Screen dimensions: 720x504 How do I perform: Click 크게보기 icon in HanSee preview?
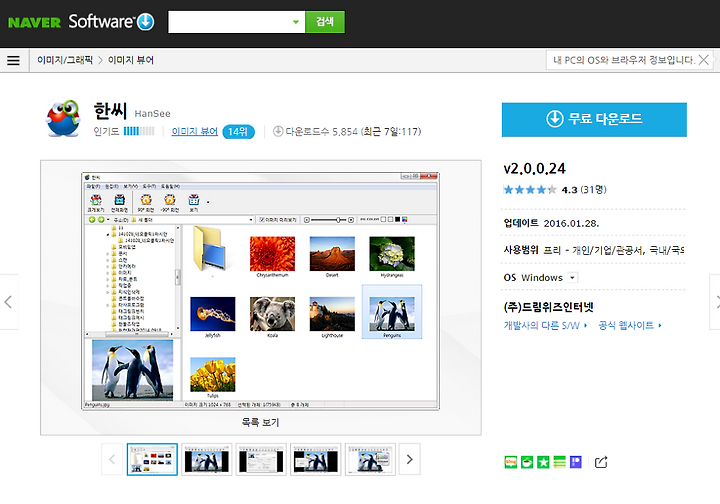tap(96, 202)
